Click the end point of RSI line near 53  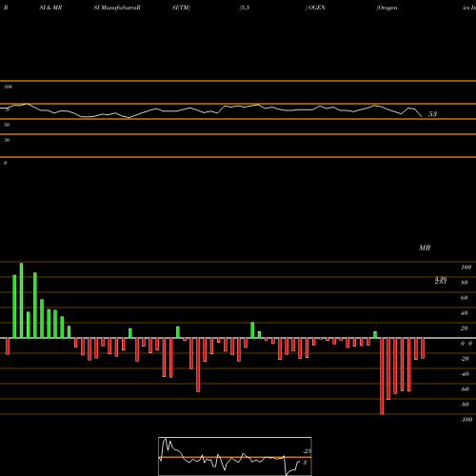click(x=422, y=116)
